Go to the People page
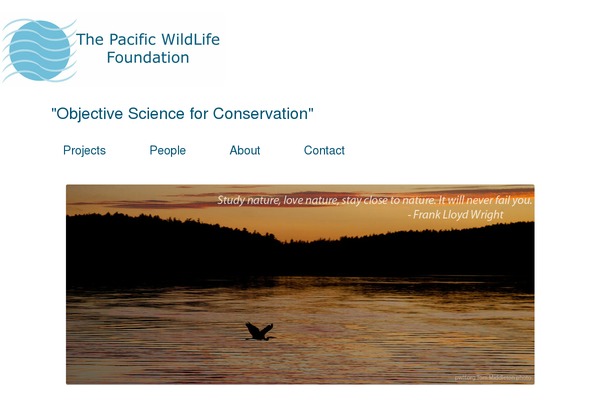 [x=168, y=151]
